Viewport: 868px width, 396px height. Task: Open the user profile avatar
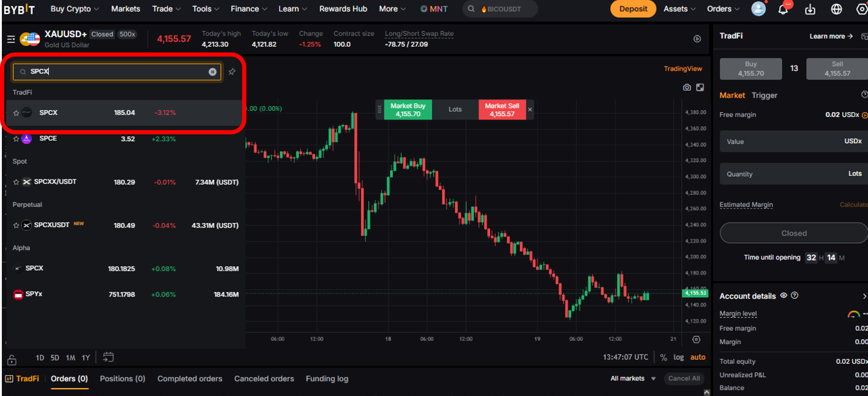click(759, 9)
